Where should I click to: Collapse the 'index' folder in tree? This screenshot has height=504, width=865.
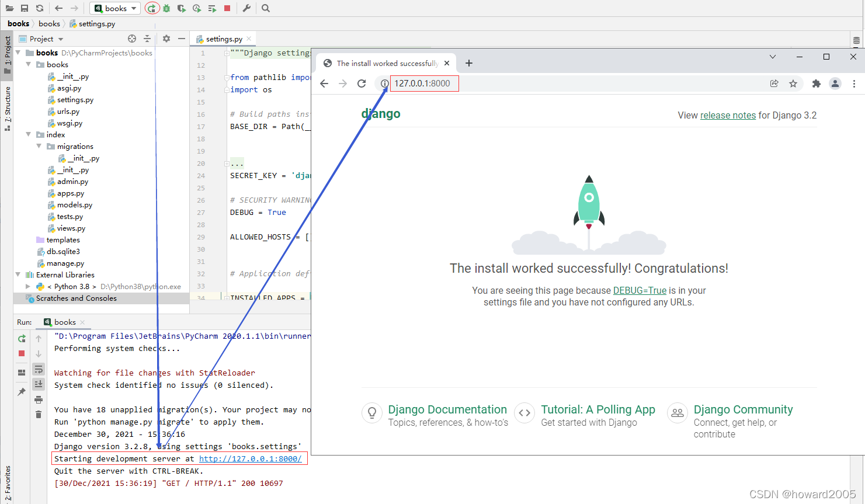pyautogui.click(x=29, y=134)
